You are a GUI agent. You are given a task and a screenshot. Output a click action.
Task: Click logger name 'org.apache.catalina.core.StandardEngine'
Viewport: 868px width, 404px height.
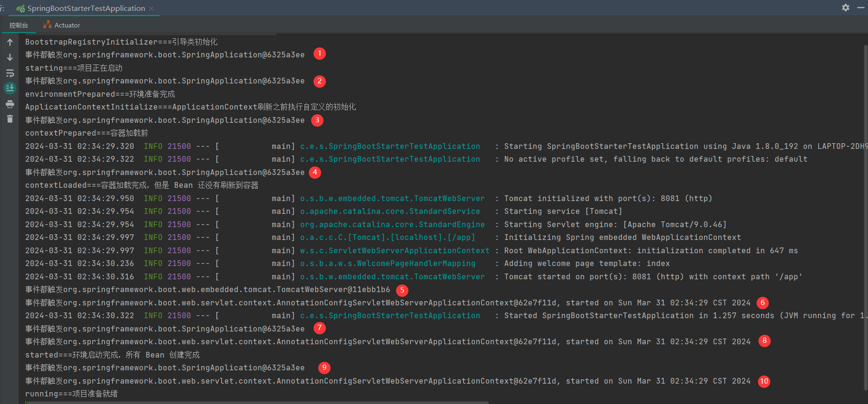[x=392, y=224]
